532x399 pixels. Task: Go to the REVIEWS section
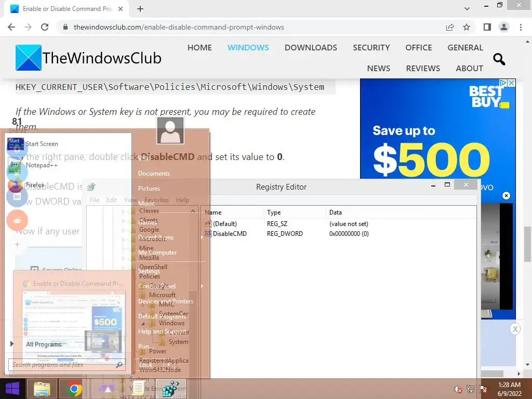[423, 68]
